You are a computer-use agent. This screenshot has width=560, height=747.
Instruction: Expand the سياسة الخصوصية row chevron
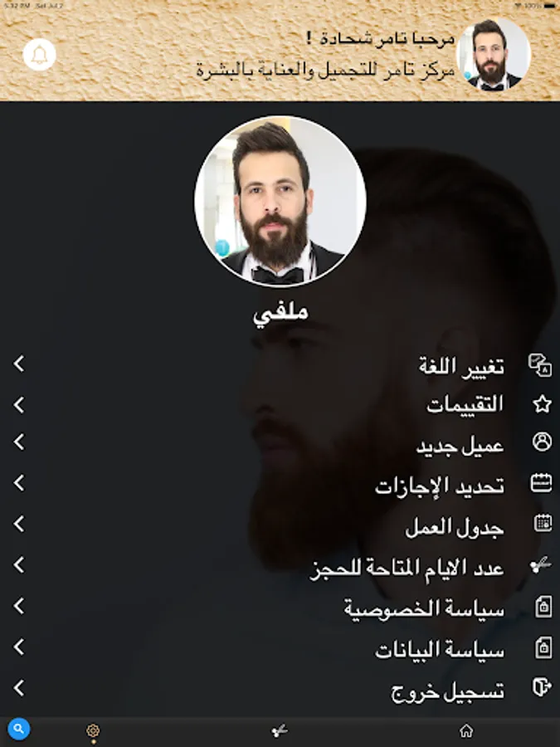coord(18,606)
